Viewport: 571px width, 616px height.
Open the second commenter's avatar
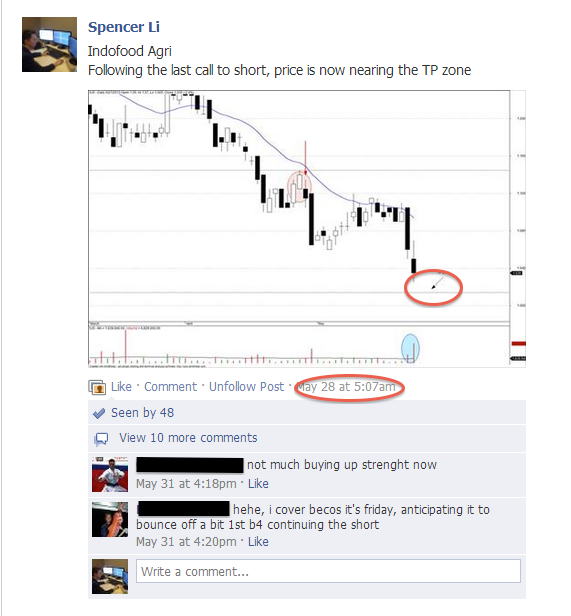click(x=110, y=519)
